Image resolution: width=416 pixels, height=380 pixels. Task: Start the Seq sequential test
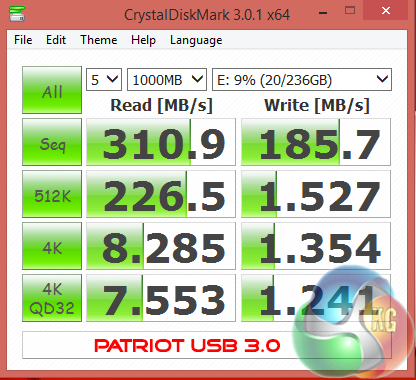tap(52, 142)
